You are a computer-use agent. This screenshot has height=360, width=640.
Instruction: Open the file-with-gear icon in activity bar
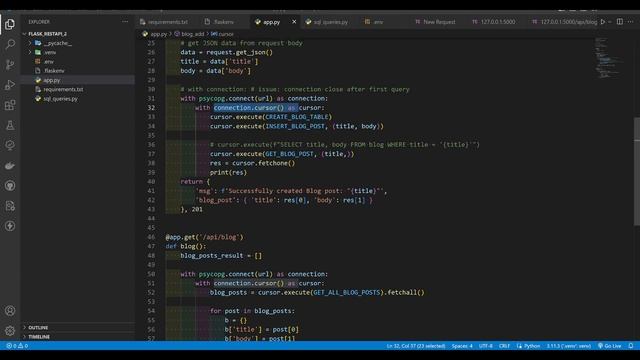10,206
